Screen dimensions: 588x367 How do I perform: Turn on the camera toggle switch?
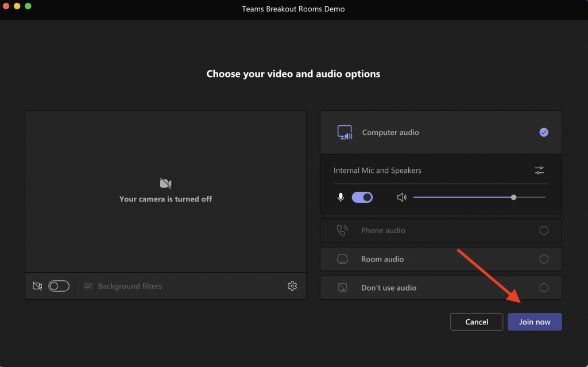coord(59,286)
